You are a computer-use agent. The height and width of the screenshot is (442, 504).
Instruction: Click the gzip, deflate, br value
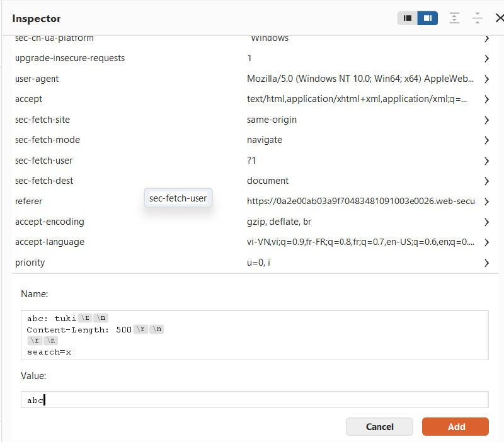click(x=279, y=222)
